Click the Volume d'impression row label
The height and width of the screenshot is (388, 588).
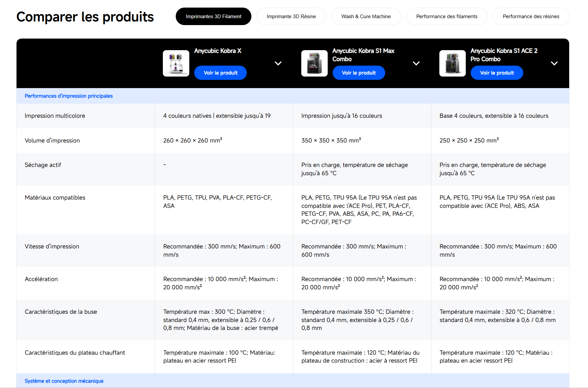point(52,141)
